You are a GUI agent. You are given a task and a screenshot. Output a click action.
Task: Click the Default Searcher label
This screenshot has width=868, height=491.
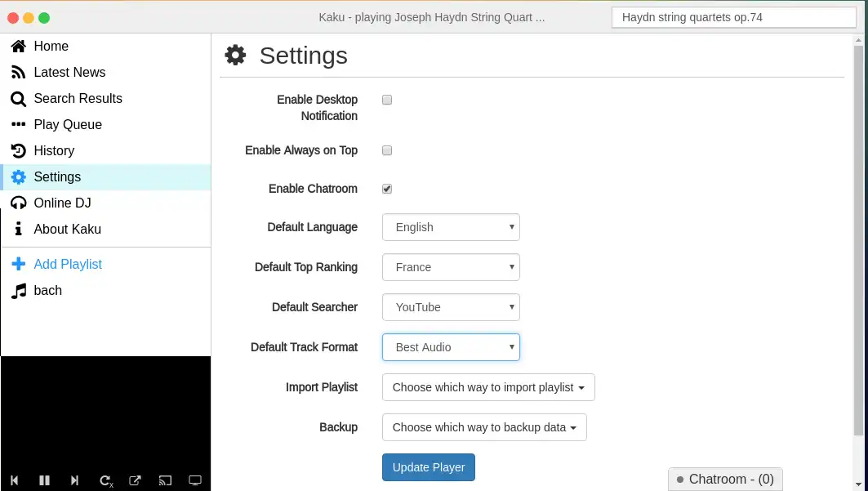point(314,307)
